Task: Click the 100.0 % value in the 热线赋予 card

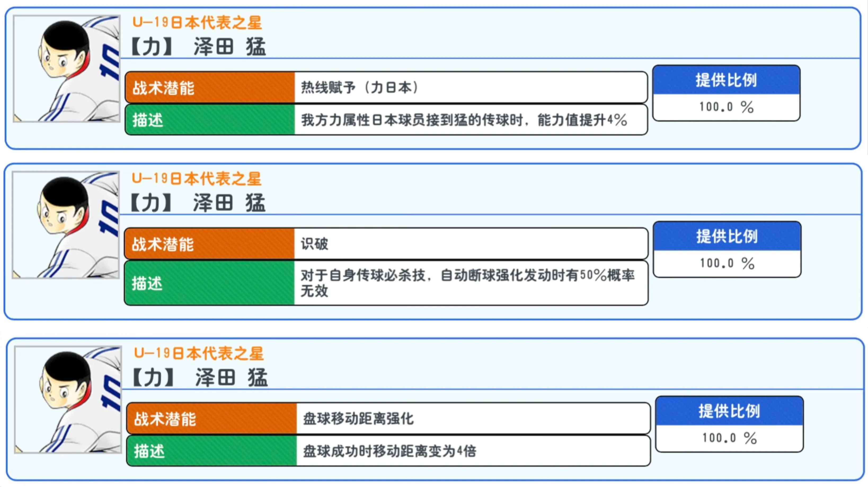Action: point(726,107)
